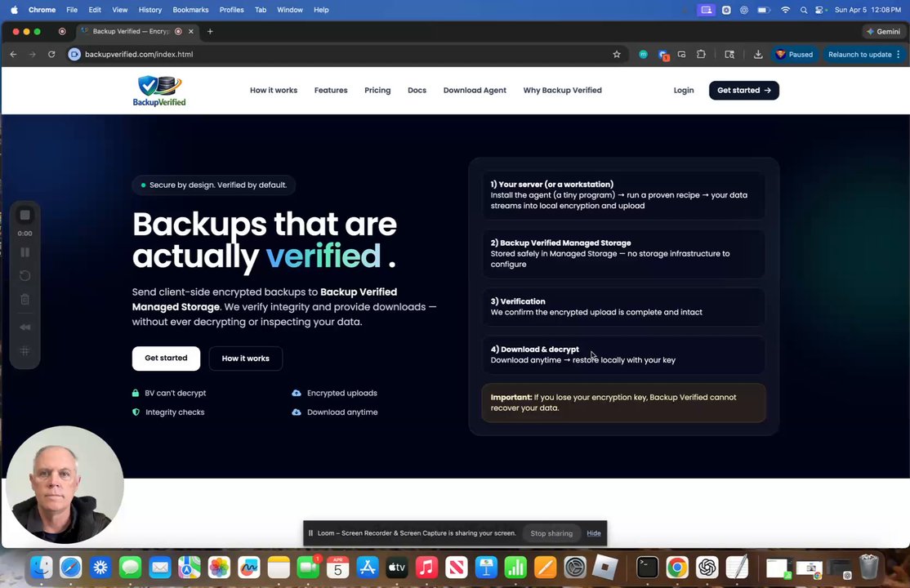
Task: Open Finder from the Dock
Action: (x=41, y=568)
